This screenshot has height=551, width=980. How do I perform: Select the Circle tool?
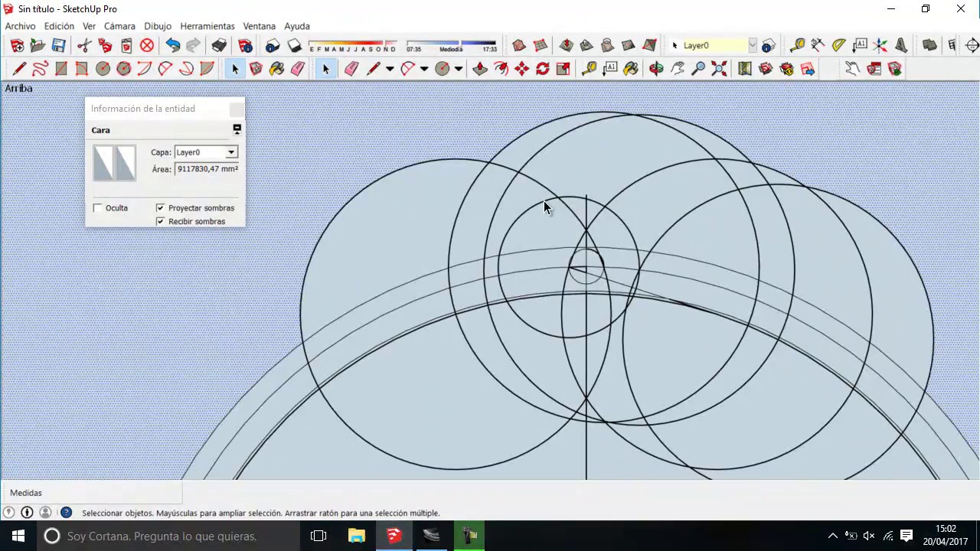103,69
